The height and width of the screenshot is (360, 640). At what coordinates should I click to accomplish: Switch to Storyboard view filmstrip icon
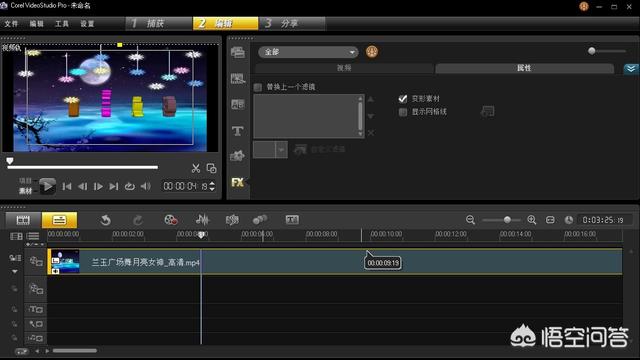pos(23,220)
